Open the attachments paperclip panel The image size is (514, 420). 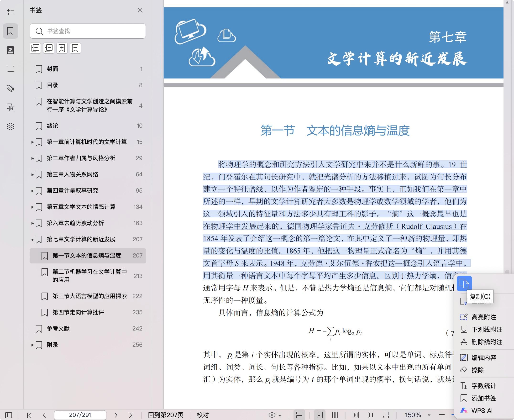tap(10, 88)
